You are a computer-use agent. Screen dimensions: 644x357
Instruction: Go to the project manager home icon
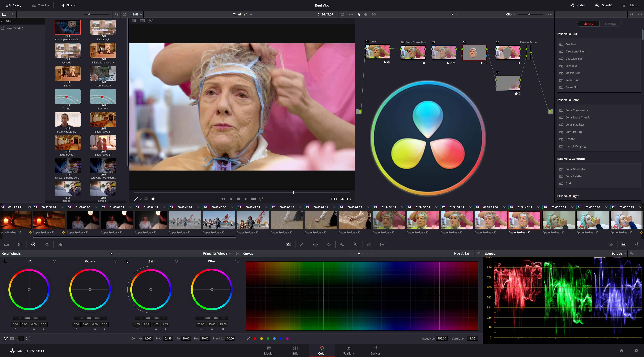(x=622, y=351)
